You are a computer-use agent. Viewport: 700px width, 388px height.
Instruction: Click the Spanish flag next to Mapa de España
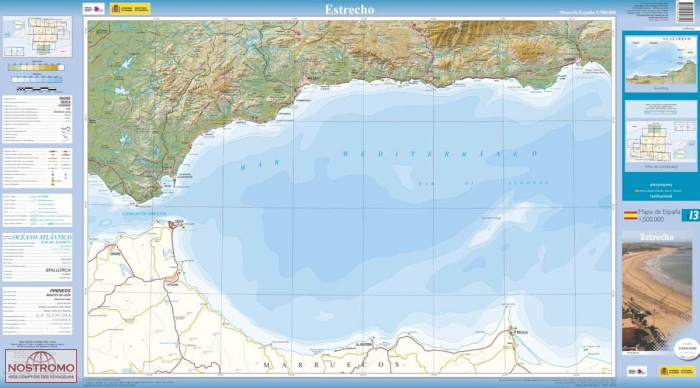630,215
